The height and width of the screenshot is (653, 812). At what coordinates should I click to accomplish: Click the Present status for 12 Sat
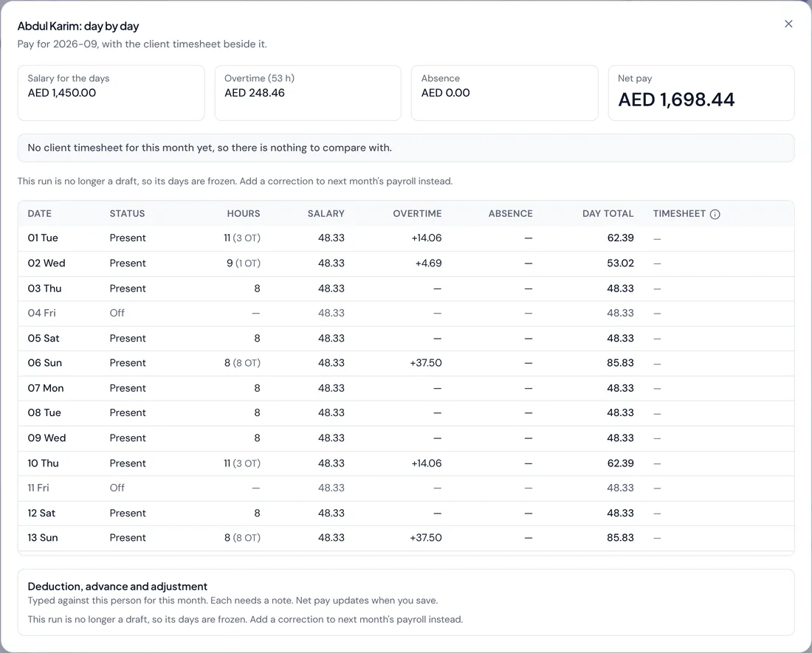(128, 514)
